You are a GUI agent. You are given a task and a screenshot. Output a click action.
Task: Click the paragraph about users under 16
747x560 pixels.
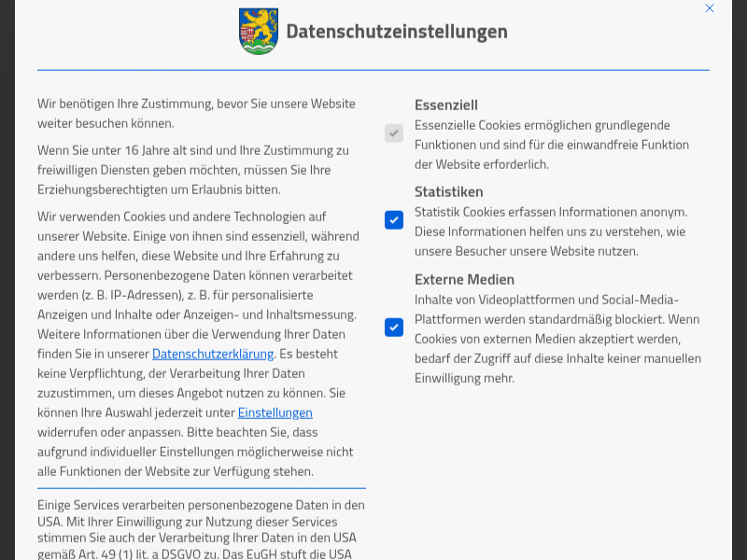click(x=192, y=170)
